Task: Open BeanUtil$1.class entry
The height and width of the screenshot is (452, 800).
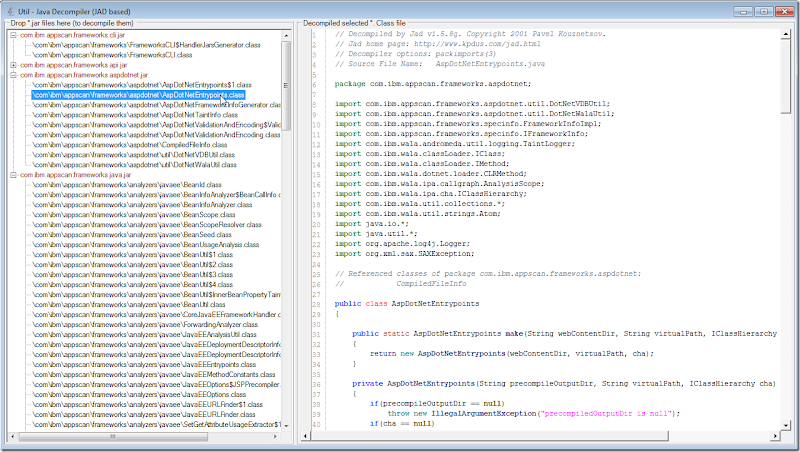Action: pos(133,255)
